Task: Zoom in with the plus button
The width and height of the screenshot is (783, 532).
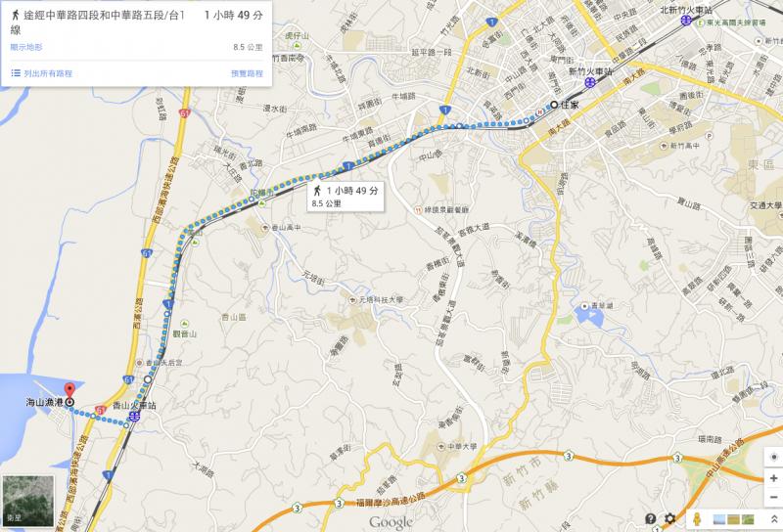Action: (773, 478)
